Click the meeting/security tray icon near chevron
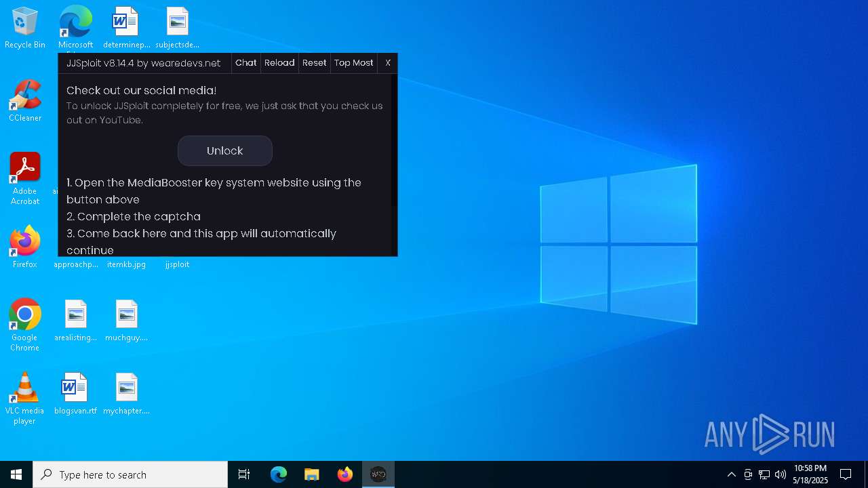 pos(748,474)
